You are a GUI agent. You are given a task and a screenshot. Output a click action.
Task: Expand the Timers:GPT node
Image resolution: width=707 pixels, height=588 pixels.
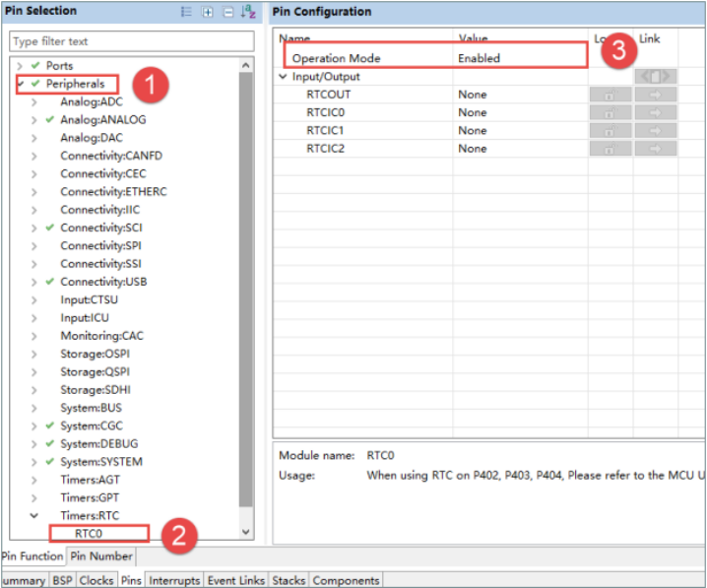coord(34,498)
